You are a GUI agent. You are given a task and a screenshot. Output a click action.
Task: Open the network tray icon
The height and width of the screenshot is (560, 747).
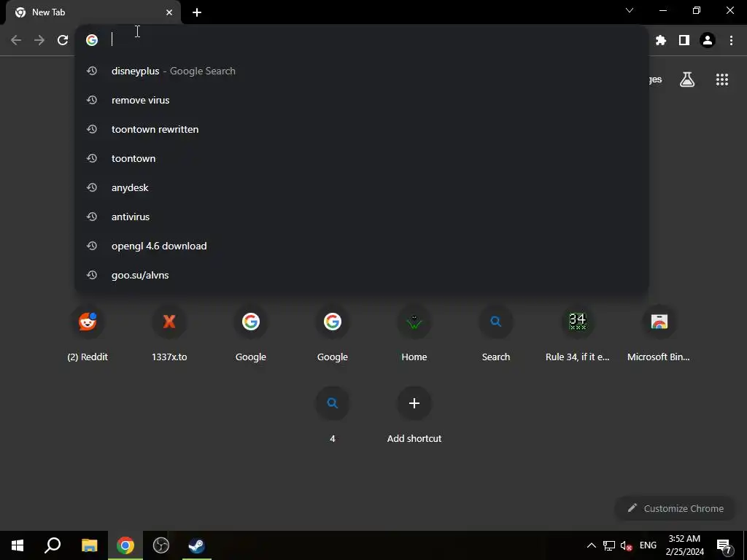[x=609, y=545]
